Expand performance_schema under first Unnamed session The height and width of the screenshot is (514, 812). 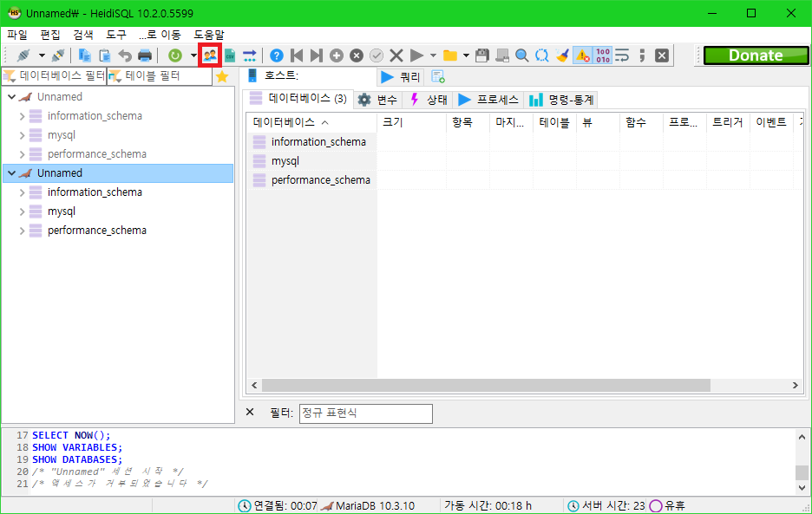coord(22,154)
